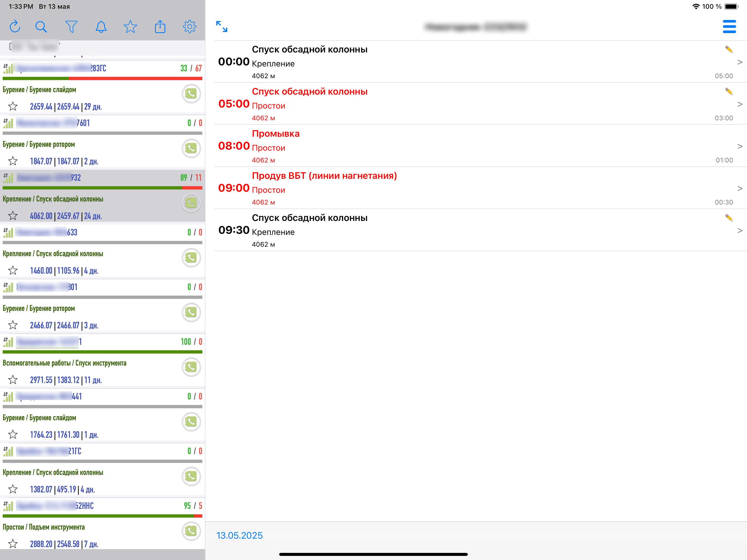Expand the 09:30 entry chevron

coord(740,231)
